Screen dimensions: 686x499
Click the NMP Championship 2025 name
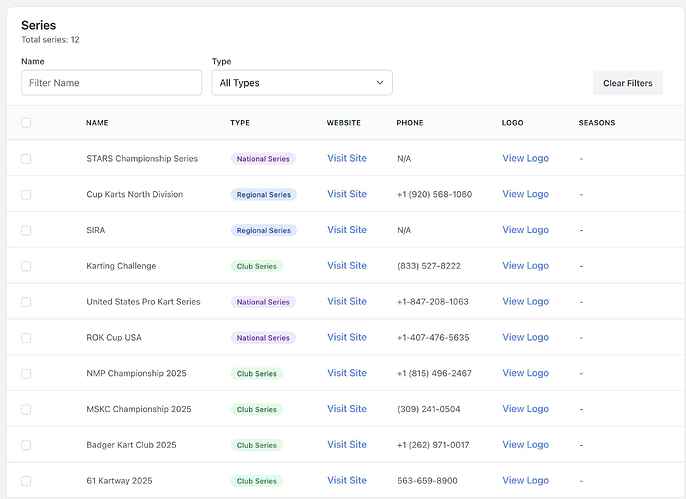click(x=136, y=373)
